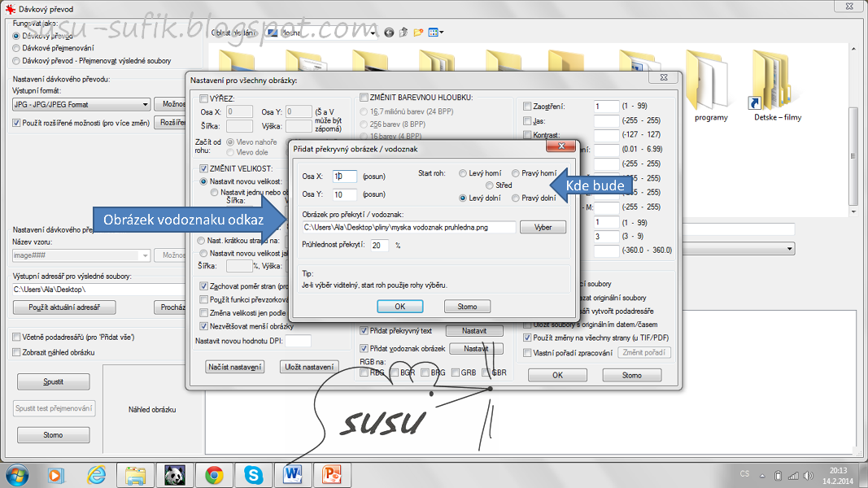Toggle 'Přidat vodoznak obrázek' checkbox
The width and height of the screenshot is (868, 488).
(x=364, y=349)
